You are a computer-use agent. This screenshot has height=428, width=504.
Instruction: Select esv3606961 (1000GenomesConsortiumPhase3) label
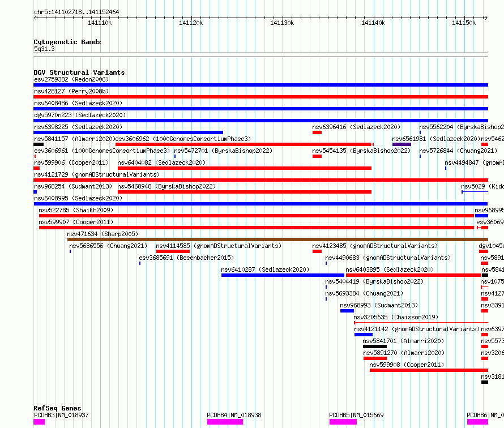click(x=102, y=151)
